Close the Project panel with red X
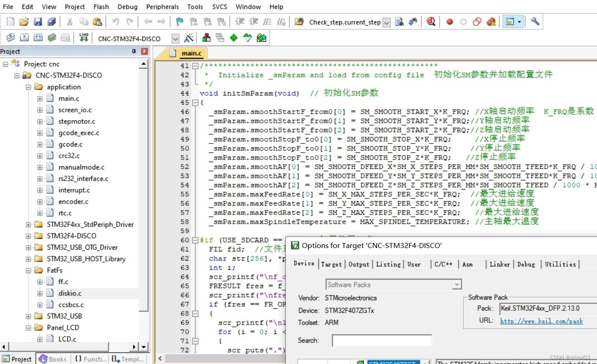The height and width of the screenshot is (364, 597). pyautogui.click(x=144, y=51)
